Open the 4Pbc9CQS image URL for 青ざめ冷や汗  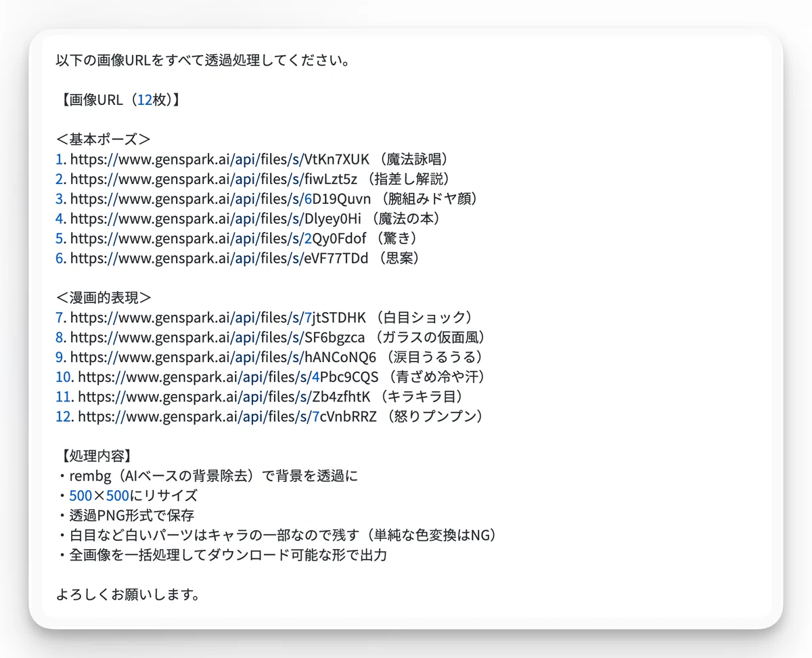pos(229,376)
